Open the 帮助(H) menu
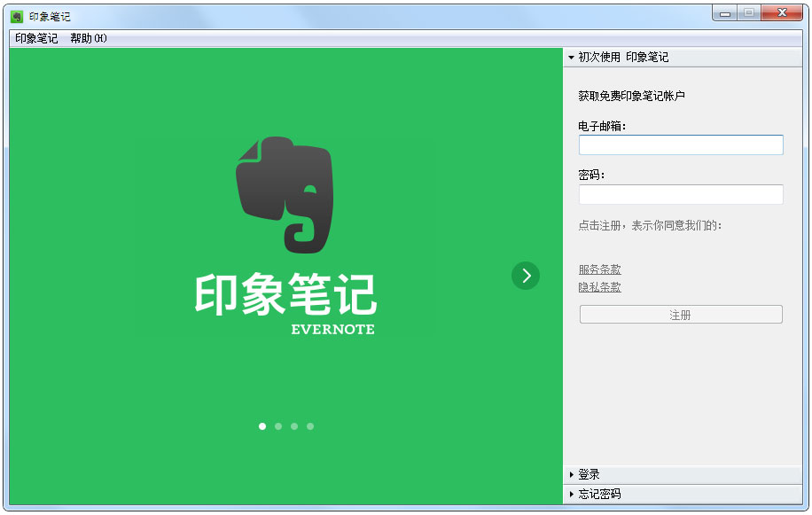The width and height of the screenshot is (812, 515). point(89,39)
